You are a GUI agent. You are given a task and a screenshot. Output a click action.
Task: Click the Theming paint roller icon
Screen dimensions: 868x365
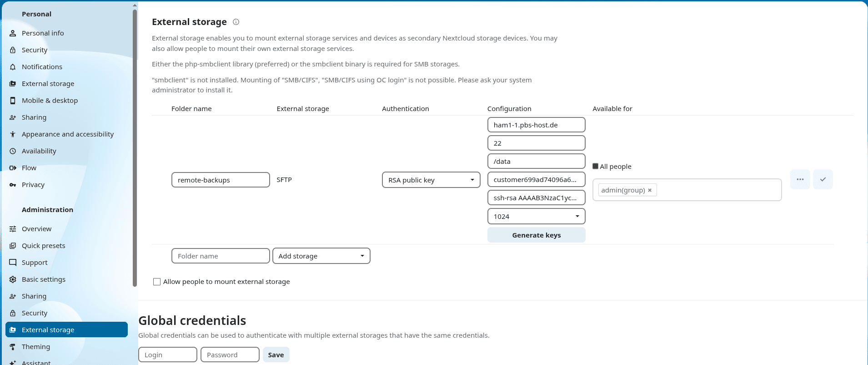[x=13, y=347]
